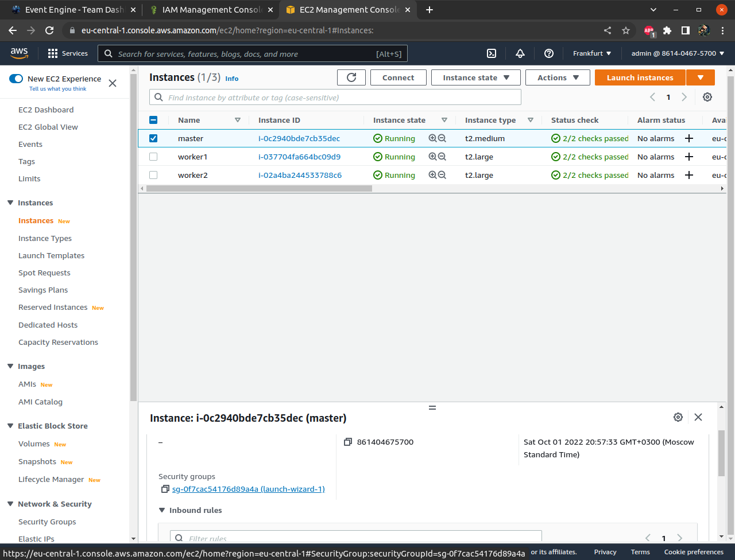Click Launch instances button
Image resolution: width=735 pixels, height=560 pixels.
coord(640,77)
